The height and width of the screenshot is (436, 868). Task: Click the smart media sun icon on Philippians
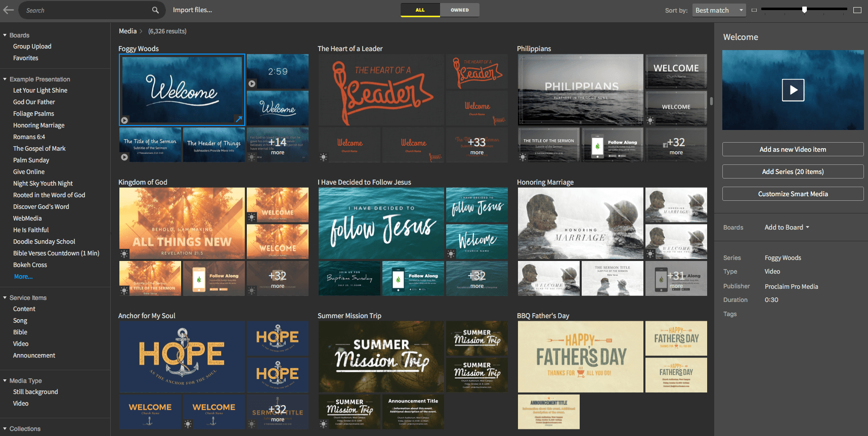pyautogui.click(x=650, y=120)
